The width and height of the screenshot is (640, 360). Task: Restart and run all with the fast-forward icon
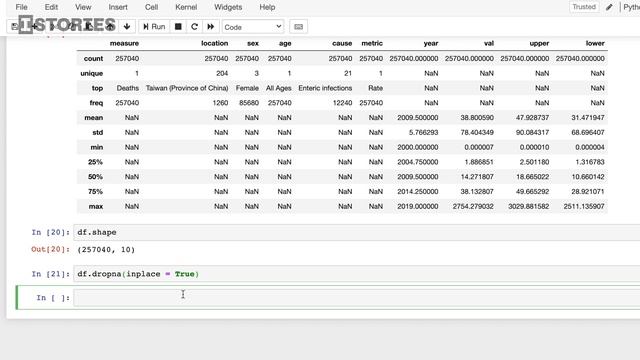tap(211, 27)
